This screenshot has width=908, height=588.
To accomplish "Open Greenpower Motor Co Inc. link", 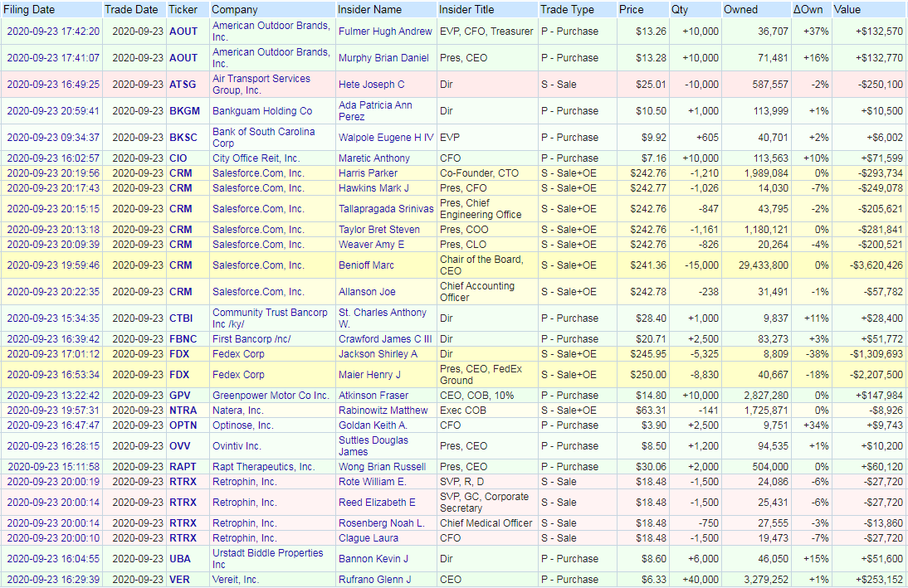I will coord(271,396).
